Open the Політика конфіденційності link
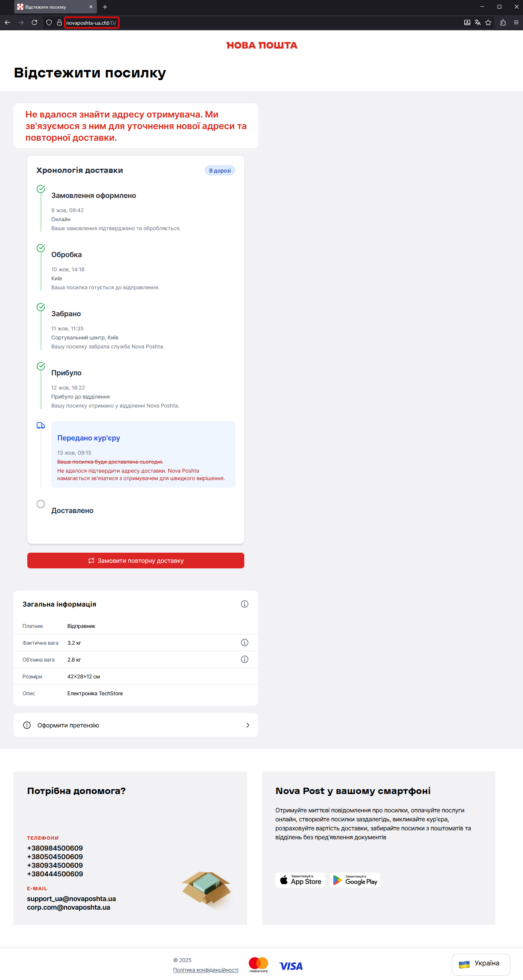The image size is (523, 980). click(206, 970)
